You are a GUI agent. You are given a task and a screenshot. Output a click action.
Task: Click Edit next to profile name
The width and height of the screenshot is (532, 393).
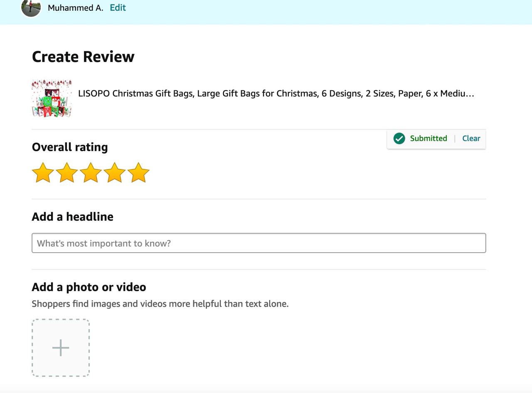(x=118, y=7)
